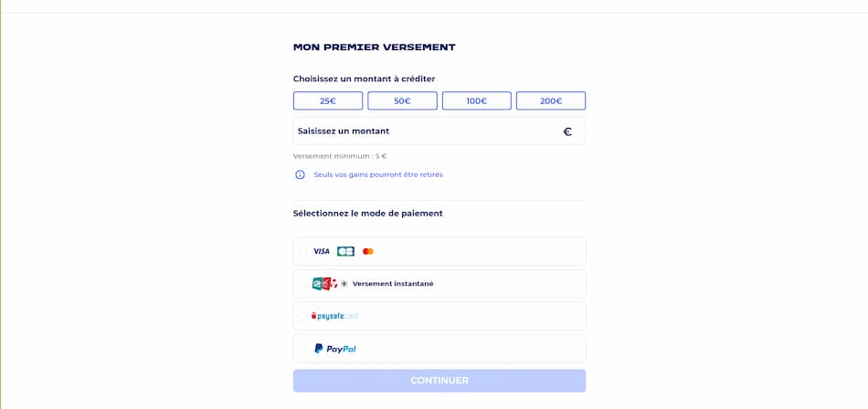Select the PayPal radio button
Screen dimensions: 868x409
[x=302, y=349]
